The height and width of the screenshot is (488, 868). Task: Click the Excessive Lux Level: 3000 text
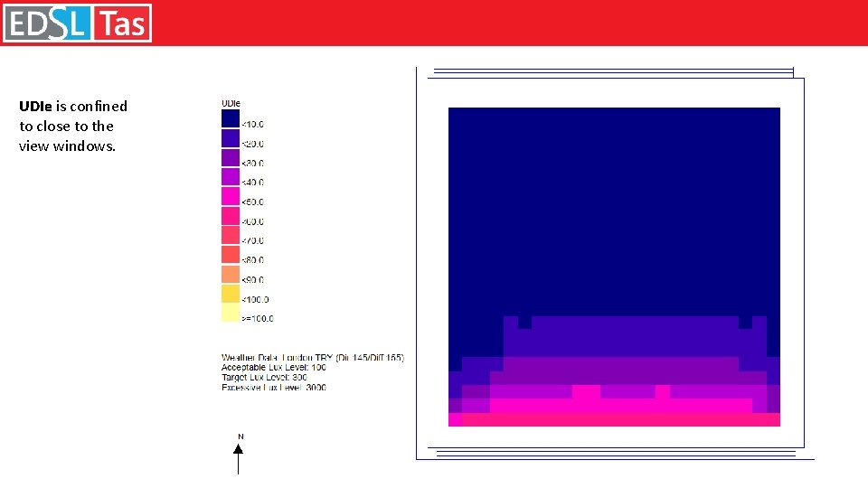tap(273, 388)
